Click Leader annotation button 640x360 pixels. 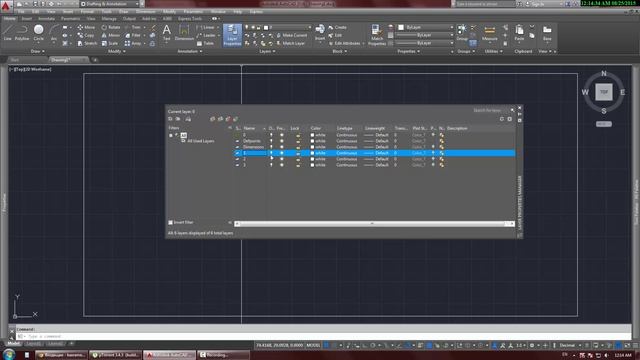point(206,36)
